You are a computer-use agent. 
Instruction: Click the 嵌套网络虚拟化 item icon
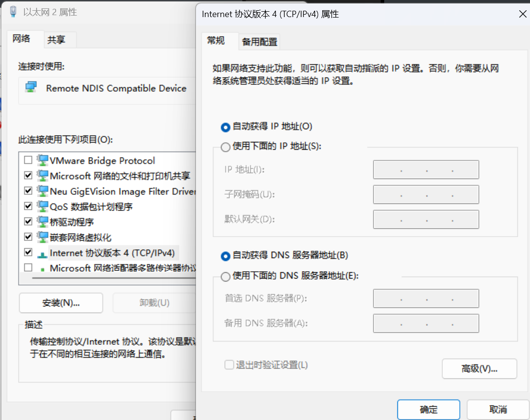pos(42,237)
